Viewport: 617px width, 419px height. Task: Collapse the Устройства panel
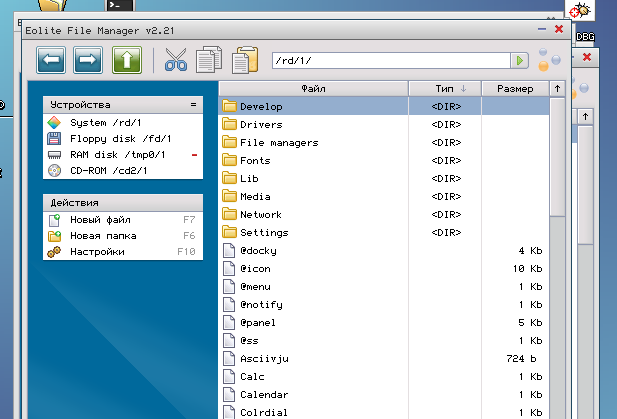[x=193, y=105]
